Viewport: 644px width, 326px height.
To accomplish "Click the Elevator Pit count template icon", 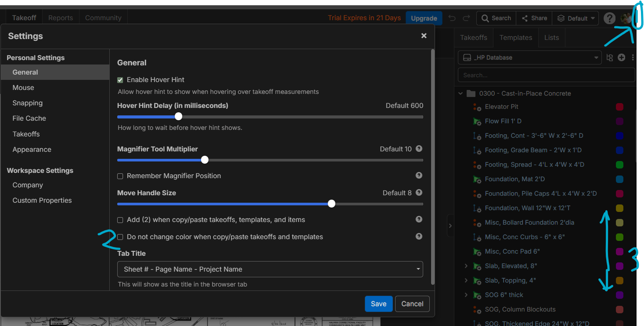I will click(477, 107).
